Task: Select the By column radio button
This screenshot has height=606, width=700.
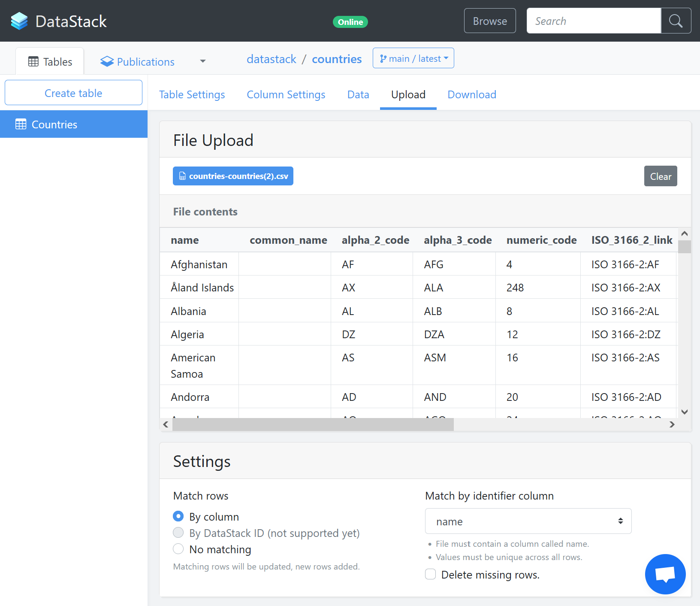Action: tap(178, 516)
